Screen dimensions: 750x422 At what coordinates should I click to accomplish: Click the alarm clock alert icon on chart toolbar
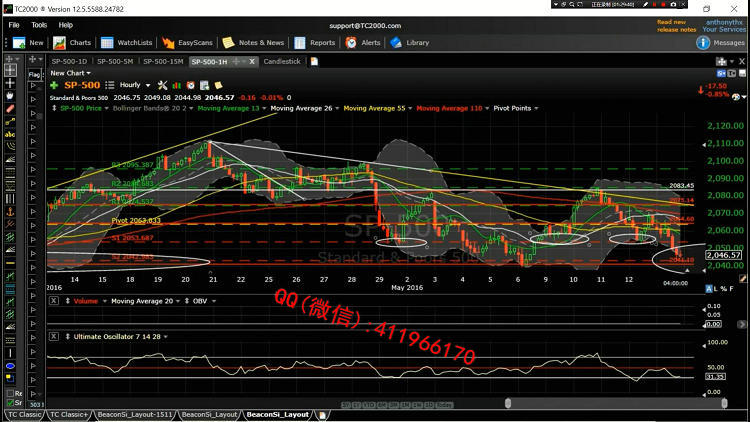click(x=190, y=85)
